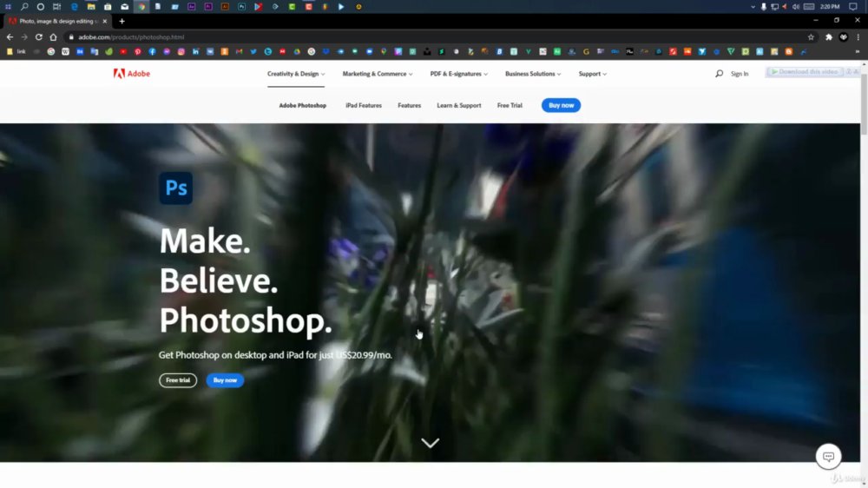The height and width of the screenshot is (488, 868).
Task: Expand PDF & E-signatures menu
Action: click(x=458, y=74)
